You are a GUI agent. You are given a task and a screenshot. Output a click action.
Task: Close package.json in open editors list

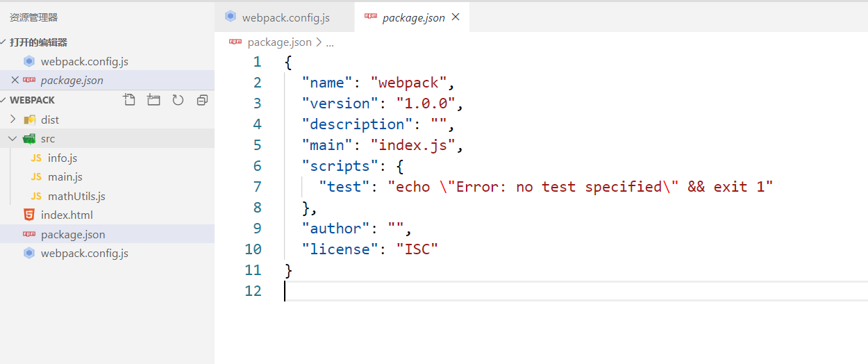pyautogui.click(x=15, y=81)
